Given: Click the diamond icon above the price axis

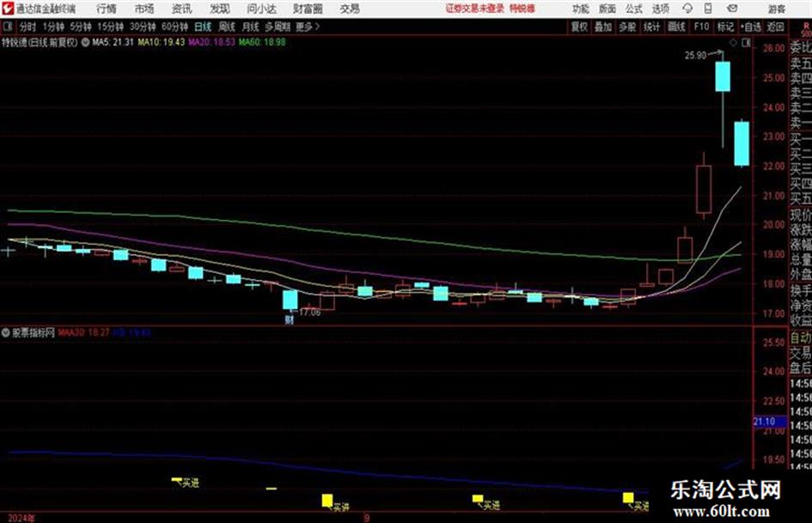Looking at the screenshot, I should pos(733,43).
